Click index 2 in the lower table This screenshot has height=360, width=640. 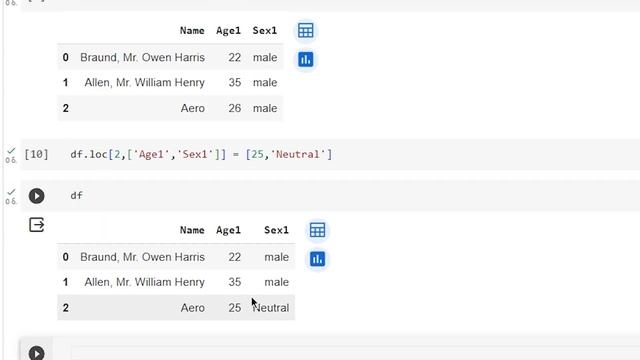(x=66, y=308)
